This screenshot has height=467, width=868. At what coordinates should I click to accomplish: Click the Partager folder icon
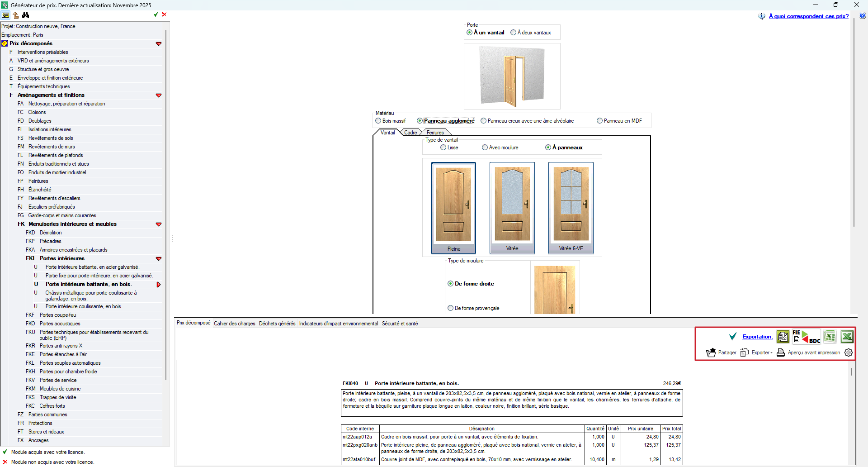point(711,353)
